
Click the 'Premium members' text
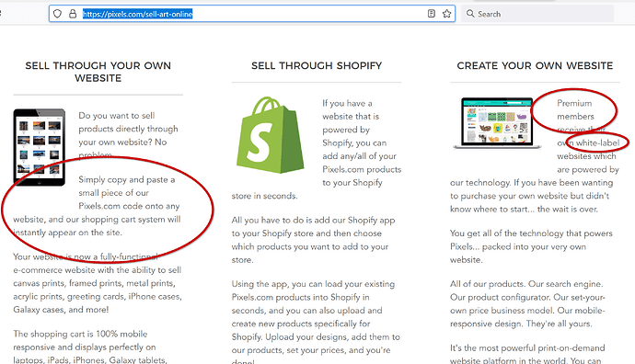coord(575,109)
